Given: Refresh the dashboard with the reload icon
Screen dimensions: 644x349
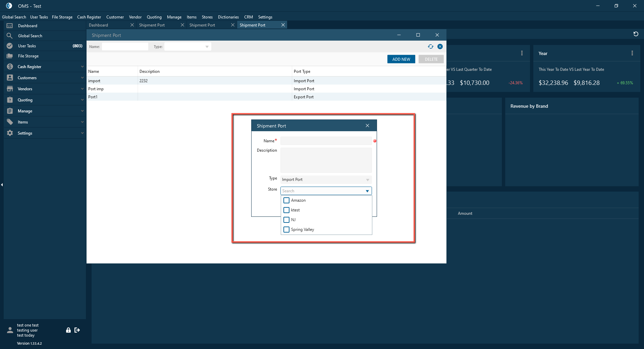Looking at the screenshot, I should click(x=636, y=34).
